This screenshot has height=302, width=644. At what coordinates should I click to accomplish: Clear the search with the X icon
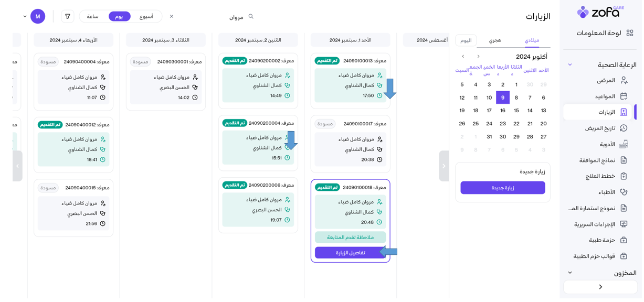(172, 17)
